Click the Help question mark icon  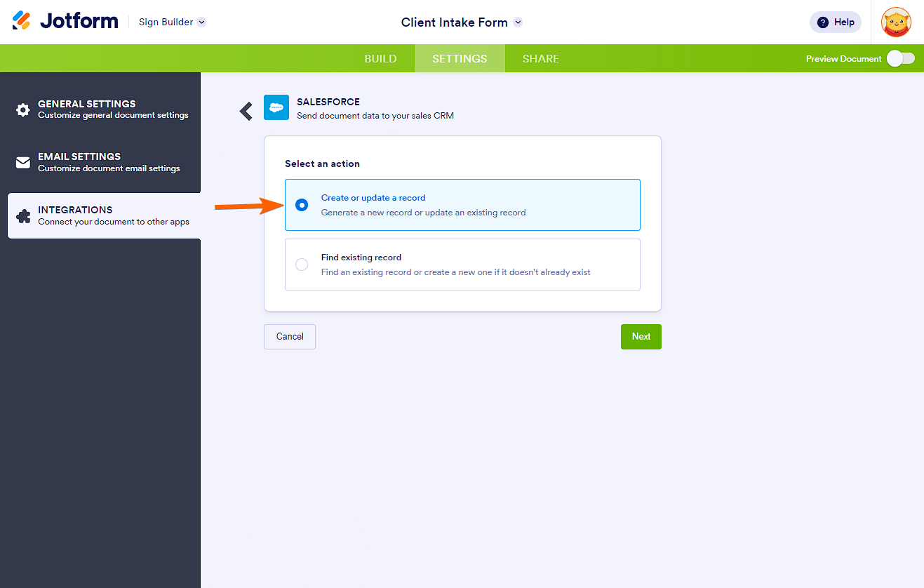[x=823, y=22]
